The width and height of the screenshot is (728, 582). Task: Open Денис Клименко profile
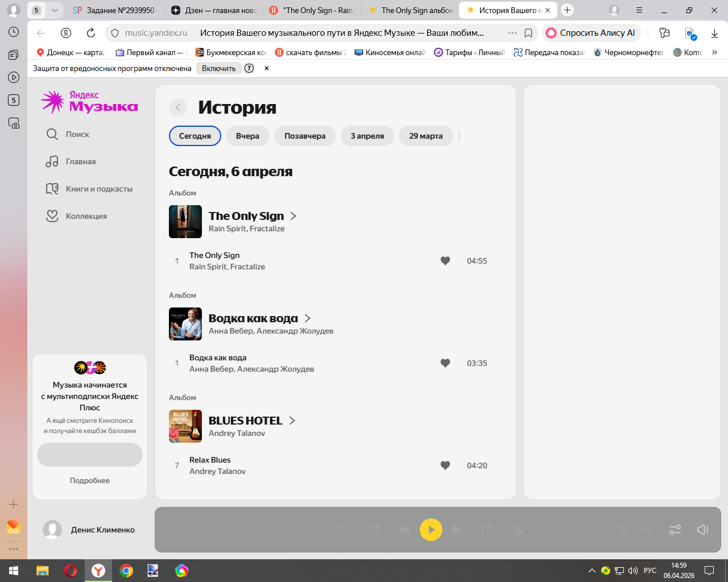89,530
